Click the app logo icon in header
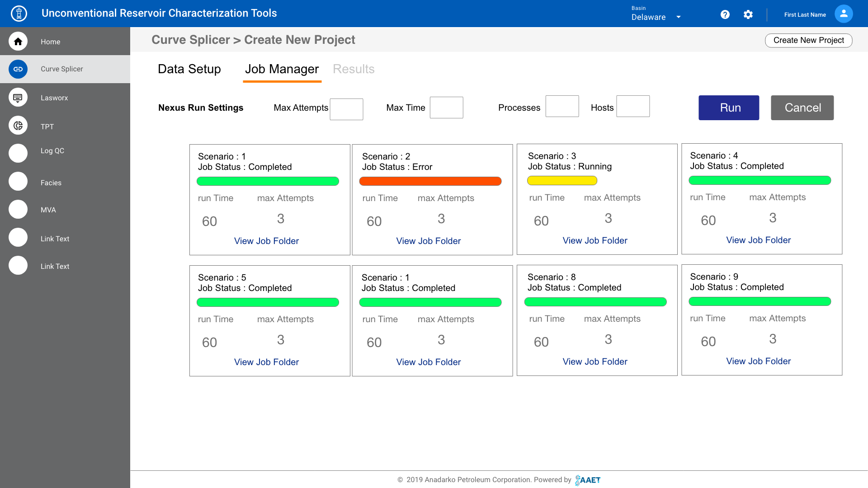The image size is (868, 488). tap(19, 14)
